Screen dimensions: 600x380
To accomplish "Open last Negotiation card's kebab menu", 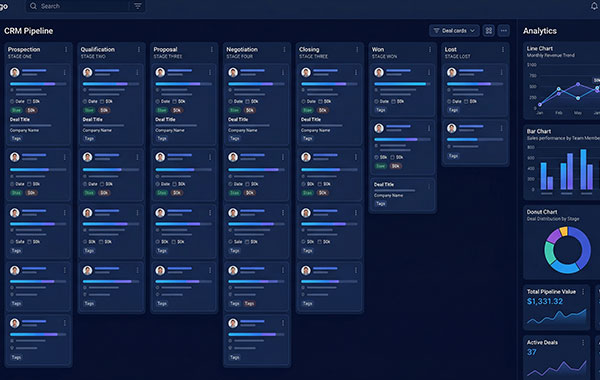I will pyautogui.click(x=282, y=323).
